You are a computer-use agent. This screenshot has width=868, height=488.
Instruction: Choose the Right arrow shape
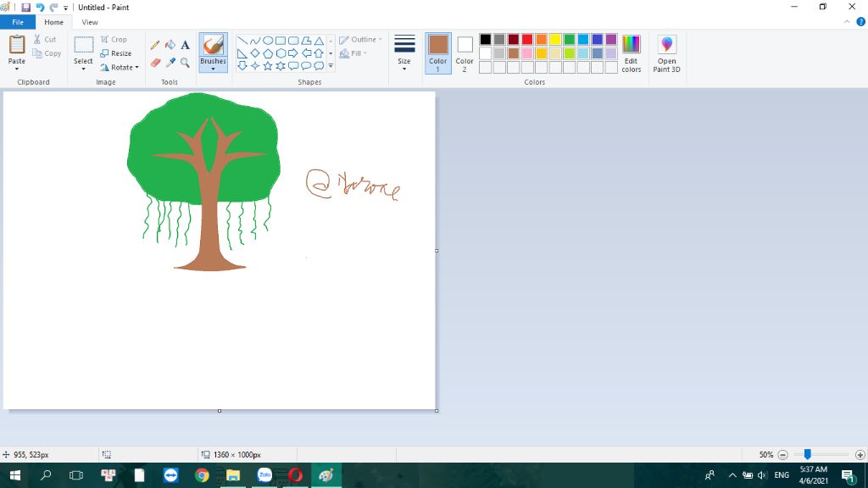point(293,53)
